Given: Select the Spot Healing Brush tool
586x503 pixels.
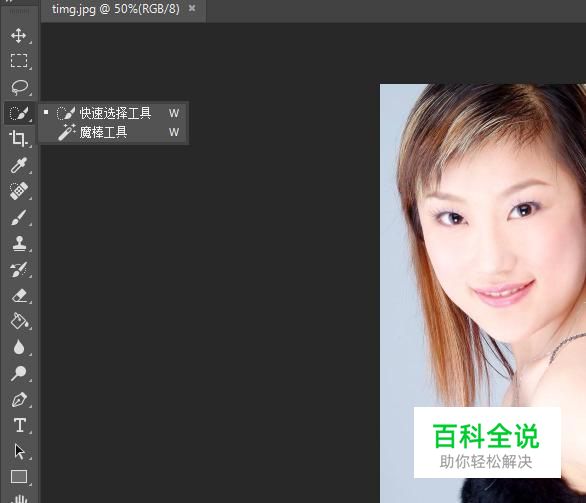Looking at the screenshot, I should click(x=19, y=191).
